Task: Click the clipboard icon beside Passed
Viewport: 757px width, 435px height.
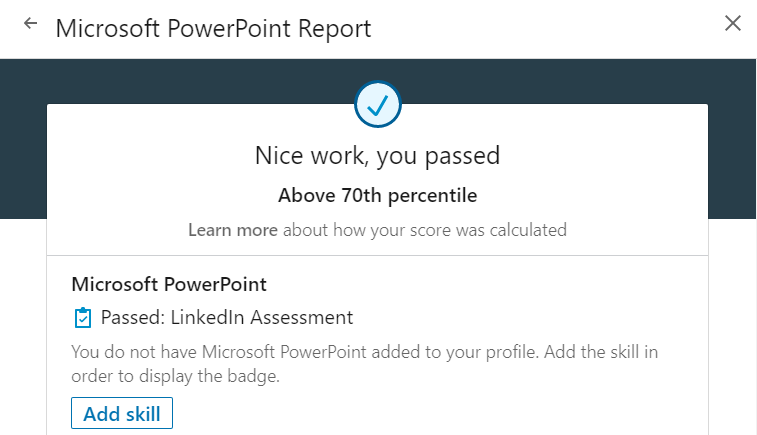Action: tap(83, 318)
